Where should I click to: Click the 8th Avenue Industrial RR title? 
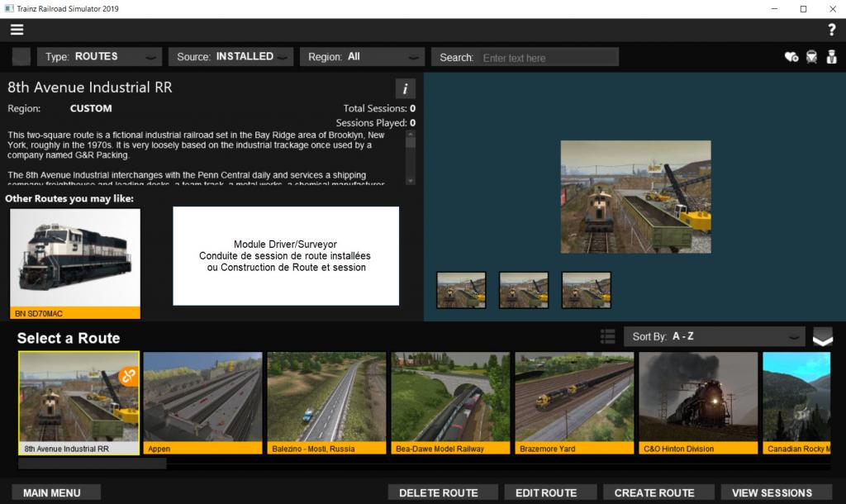(89, 88)
